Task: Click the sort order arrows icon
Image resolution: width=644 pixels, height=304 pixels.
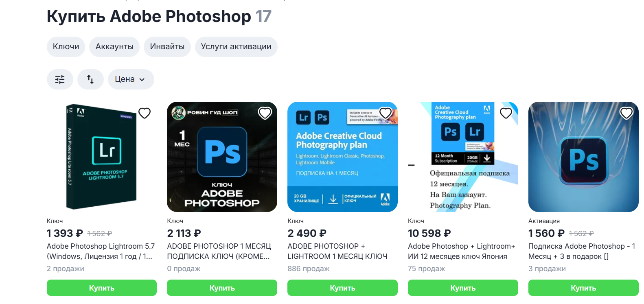Action: click(90, 79)
